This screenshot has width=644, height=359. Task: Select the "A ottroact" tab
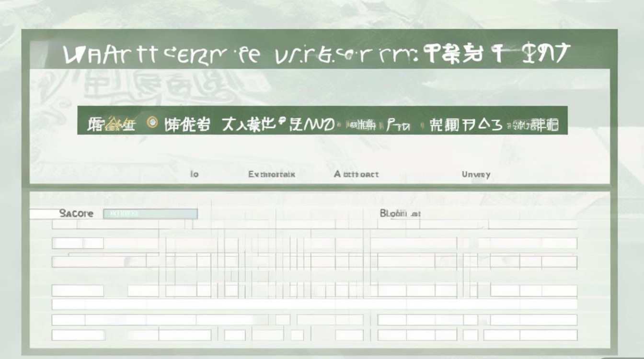356,174
